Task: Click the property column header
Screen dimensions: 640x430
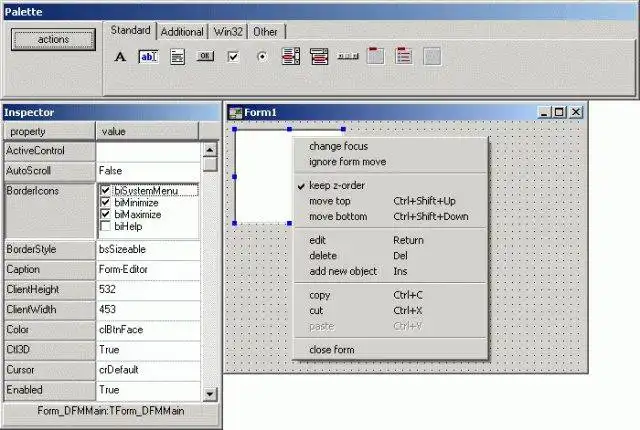Action: (x=49, y=131)
